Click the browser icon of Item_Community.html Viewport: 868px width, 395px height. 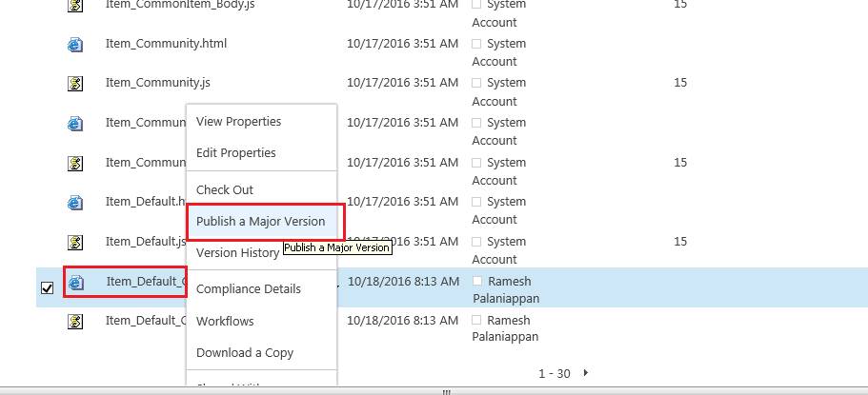75,44
